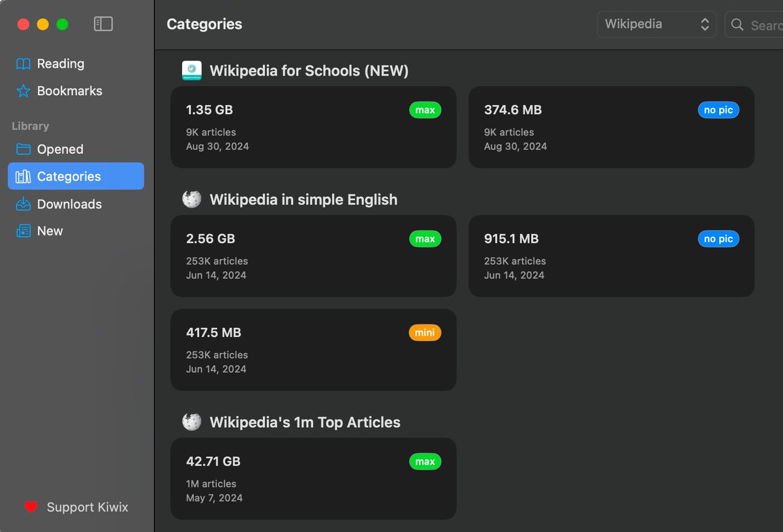Click the dropdown up-down chevrons
This screenshot has width=783, height=532.
click(705, 24)
